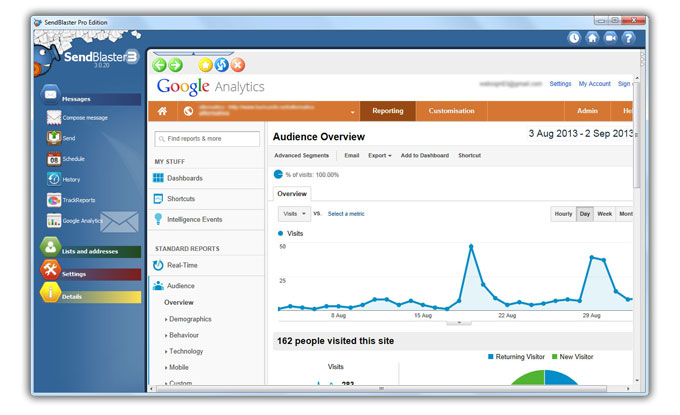Image resolution: width=680 pixels, height=415 pixels.
Task: Expand the Behaviour submenu
Action: pyautogui.click(x=182, y=335)
